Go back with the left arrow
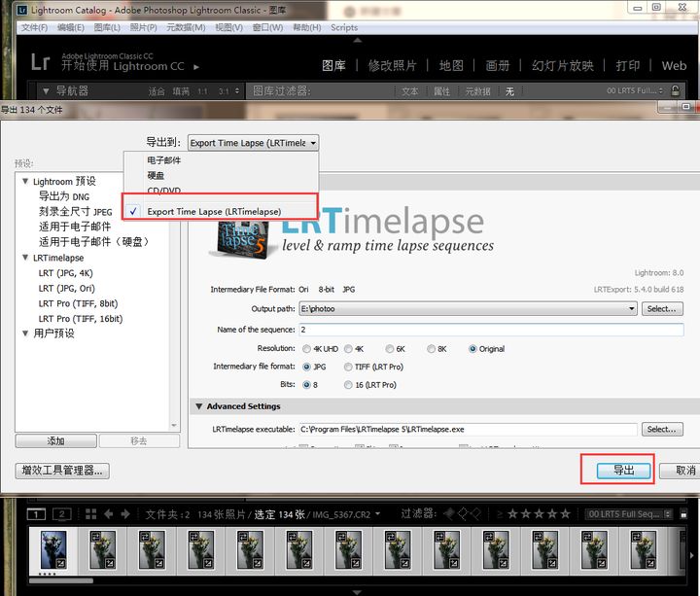 (x=109, y=514)
